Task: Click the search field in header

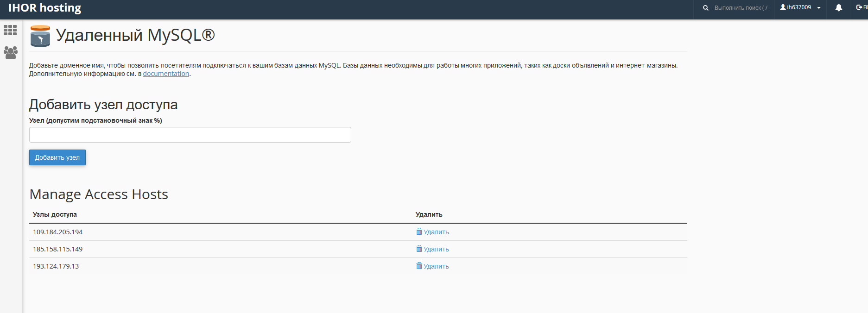Action: pyautogui.click(x=741, y=8)
